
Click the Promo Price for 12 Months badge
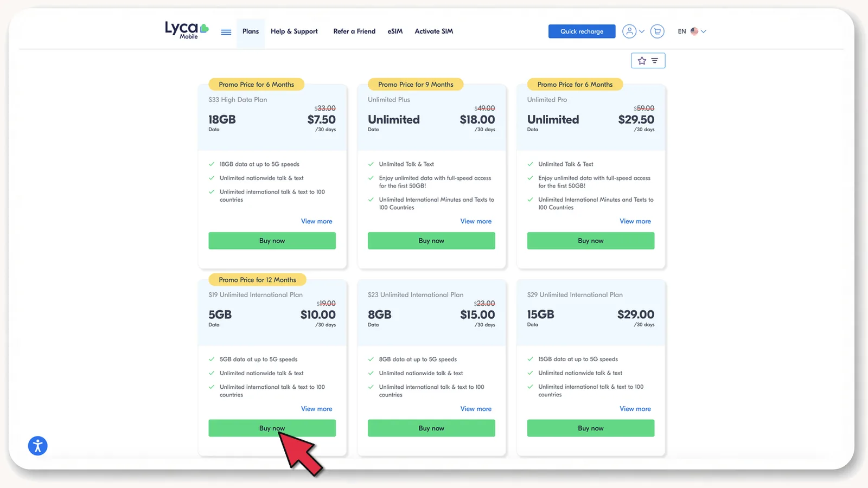click(257, 280)
